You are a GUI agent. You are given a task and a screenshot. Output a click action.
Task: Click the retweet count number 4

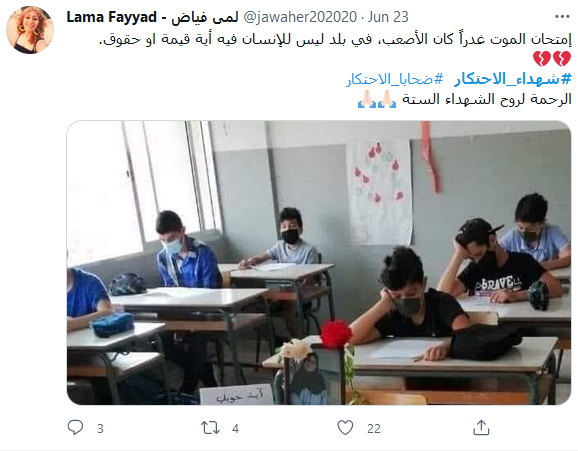(236, 429)
